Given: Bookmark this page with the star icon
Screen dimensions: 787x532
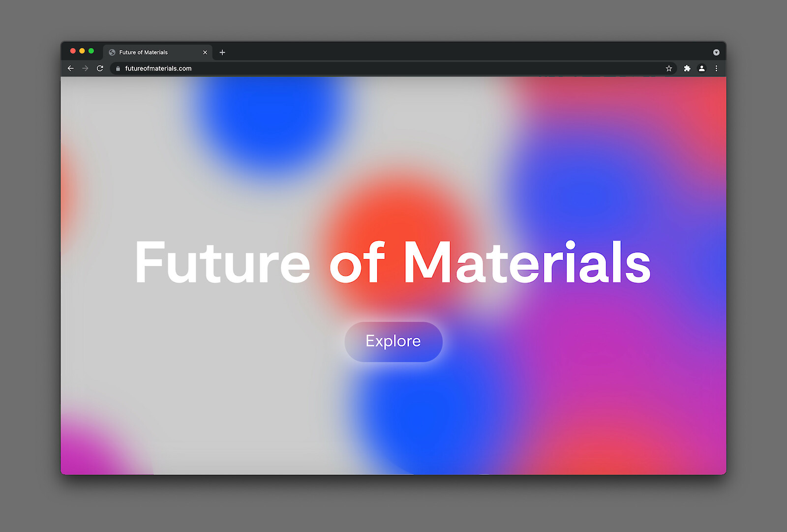Looking at the screenshot, I should (669, 68).
